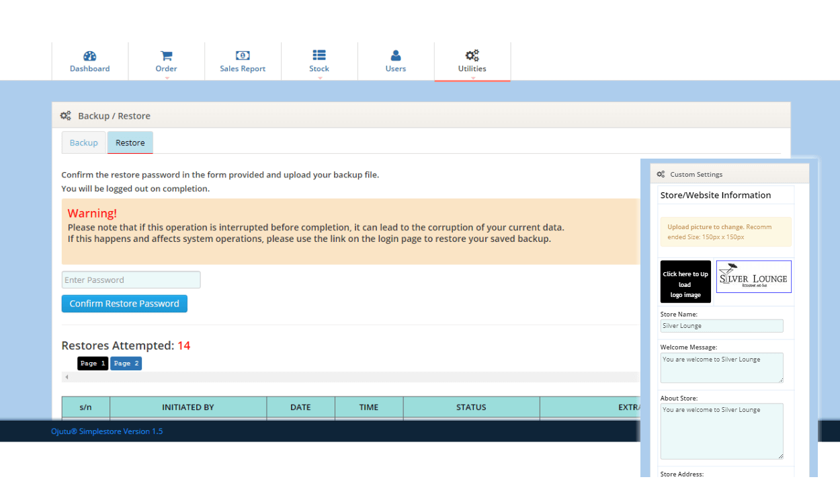Click the s/n column header
Screen dimensions: 840x504
point(86,407)
